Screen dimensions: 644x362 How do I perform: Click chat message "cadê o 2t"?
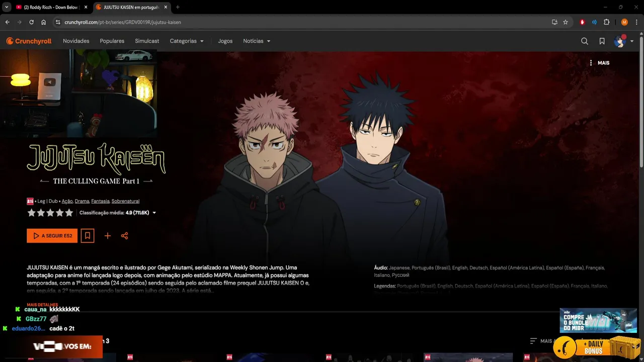pos(62,329)
